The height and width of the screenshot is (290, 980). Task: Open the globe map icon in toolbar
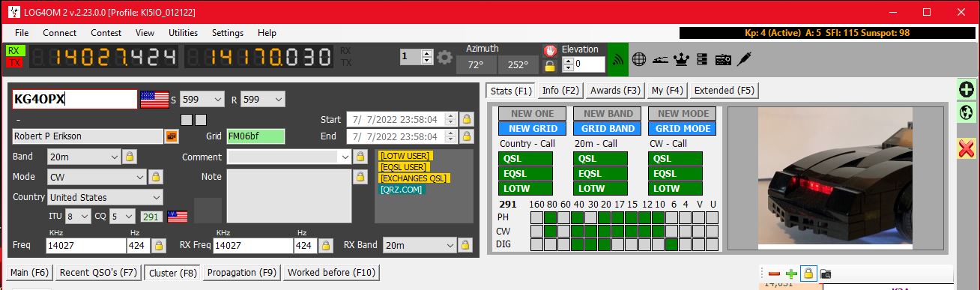point(639,58)
